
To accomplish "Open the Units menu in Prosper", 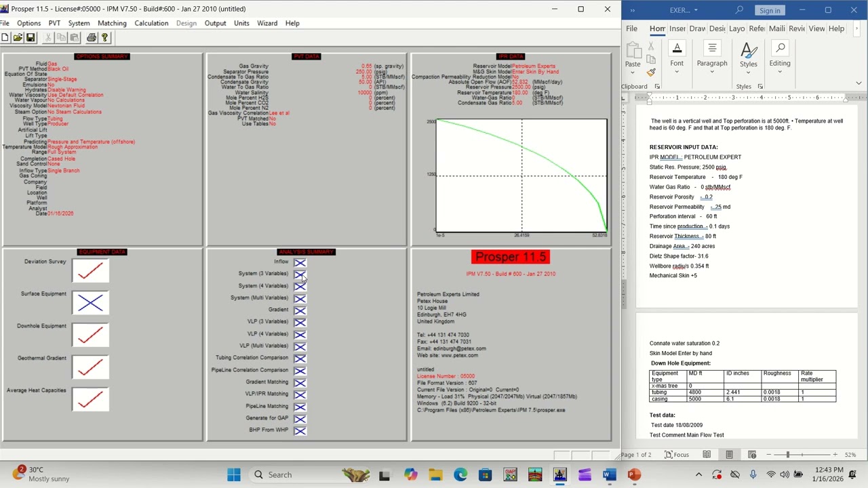I will pos(241,23).
